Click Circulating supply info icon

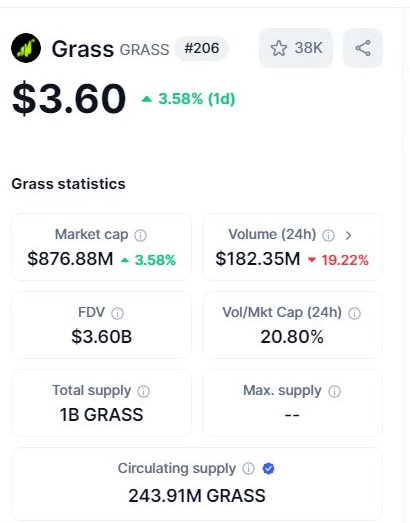(249, 469)
